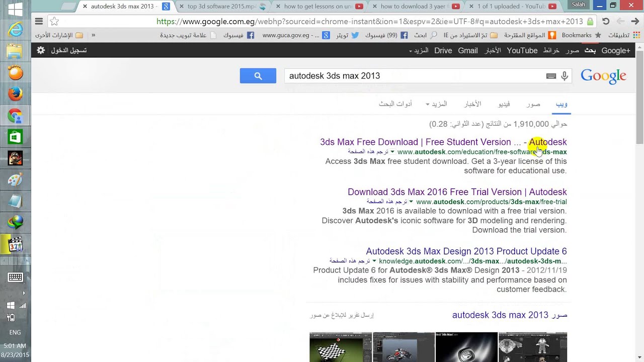Viewport: 644px width, 362px height.
Task: Open Gmail from the Google bar
Action: coord(468,50)
